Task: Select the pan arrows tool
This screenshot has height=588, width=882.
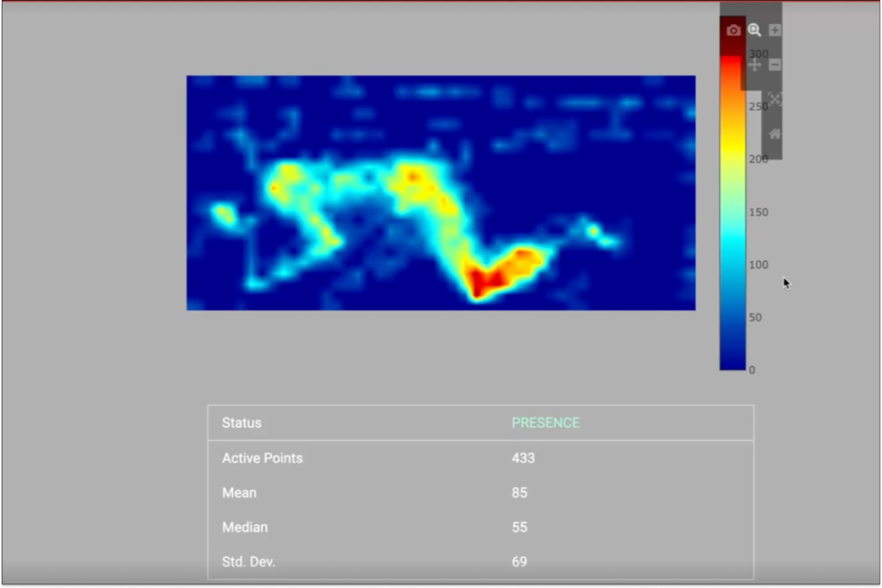Action: point(754,65)
